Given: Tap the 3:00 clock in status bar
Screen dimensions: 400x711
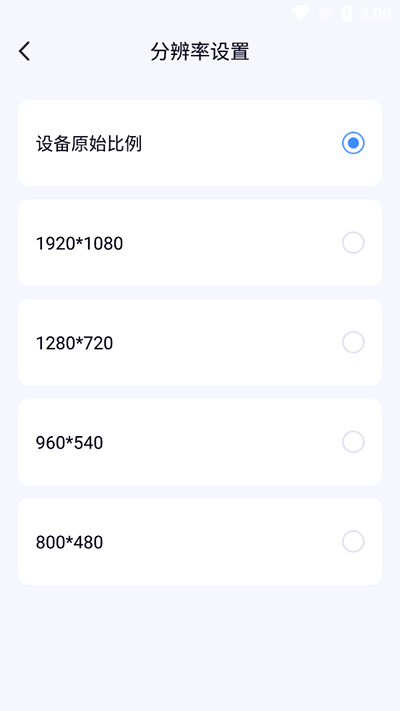Looking at the screenshot, I should 376,14.
